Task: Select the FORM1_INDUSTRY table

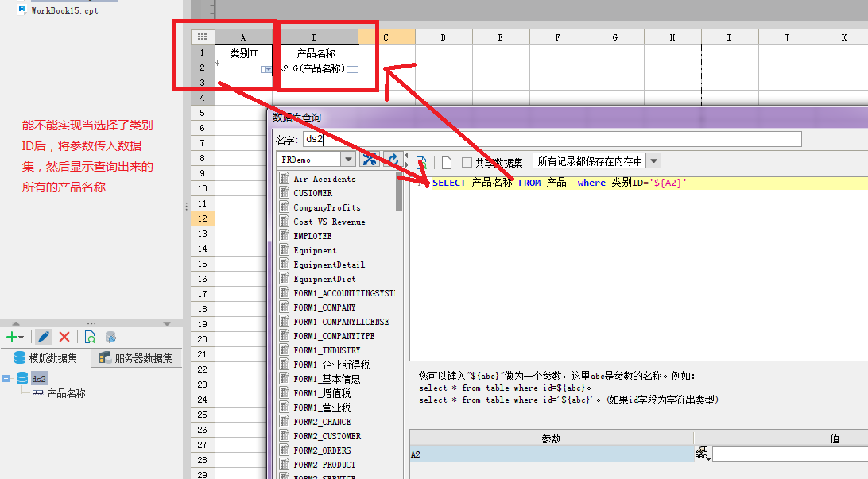Action: pos(327,350)
